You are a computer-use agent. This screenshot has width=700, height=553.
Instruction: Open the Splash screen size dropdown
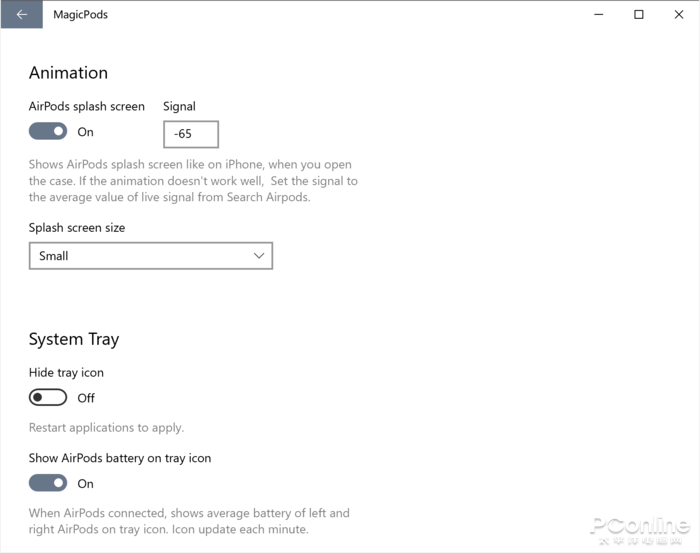pos(150,256)
